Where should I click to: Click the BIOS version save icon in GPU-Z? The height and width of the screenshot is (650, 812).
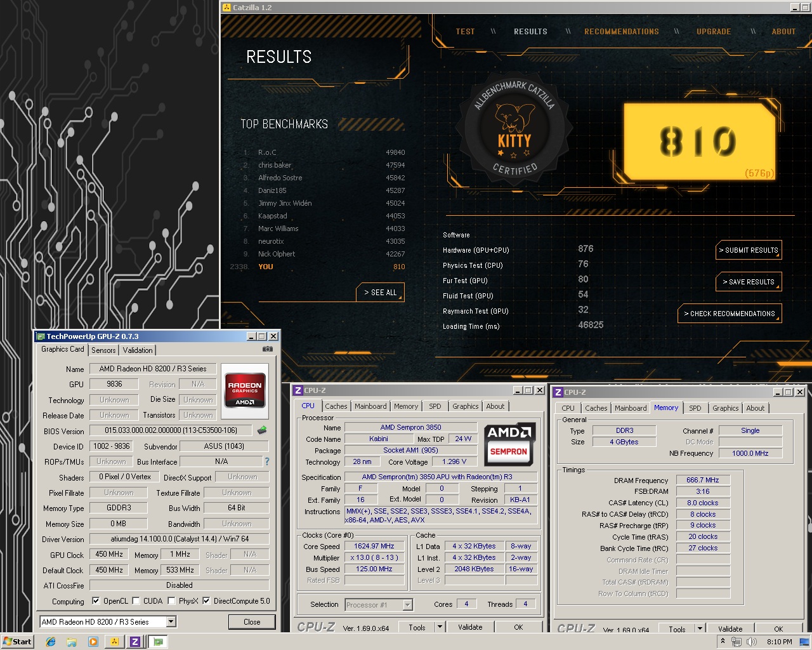(261, 430)
